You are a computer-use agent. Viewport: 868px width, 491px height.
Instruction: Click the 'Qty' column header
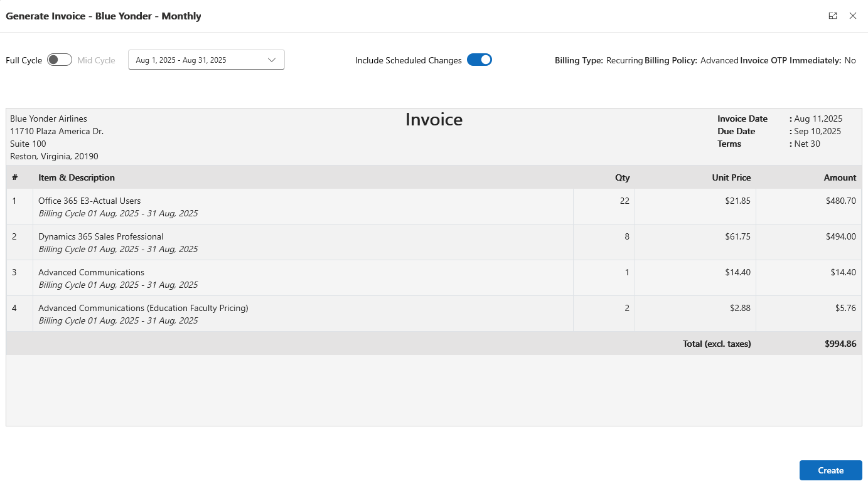click(622, 177)
